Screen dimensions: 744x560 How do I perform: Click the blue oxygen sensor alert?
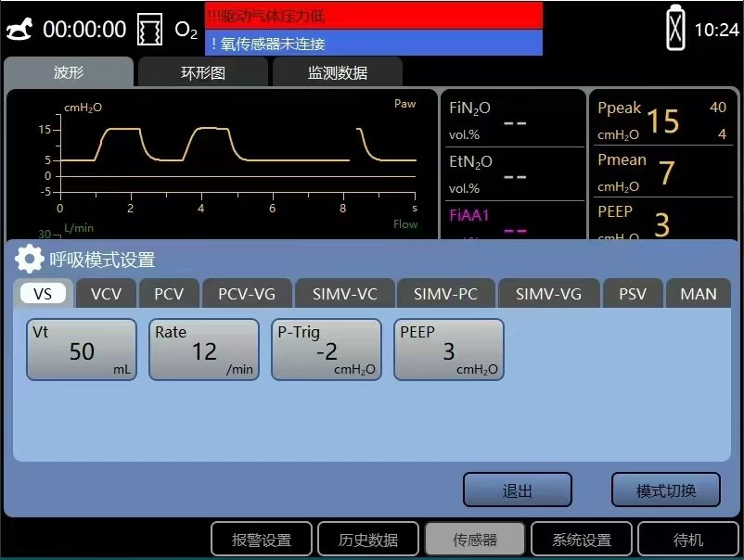point(373,44)
